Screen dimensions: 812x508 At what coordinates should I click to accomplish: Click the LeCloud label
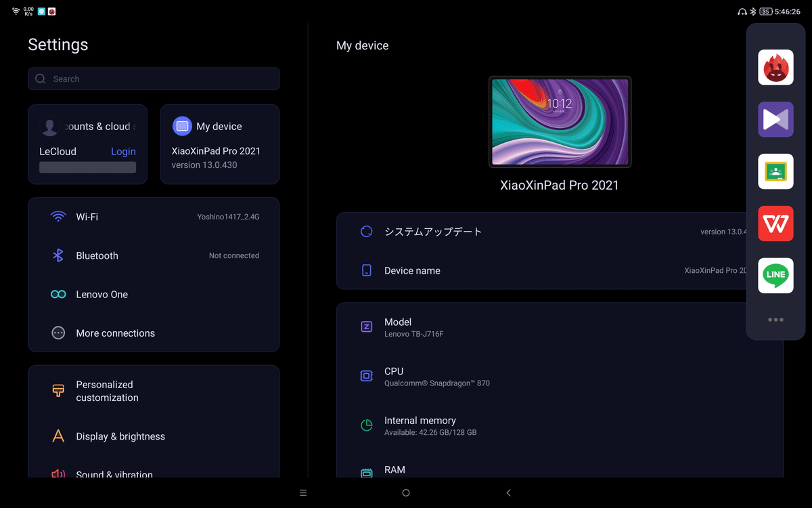[x=58, y=152]
